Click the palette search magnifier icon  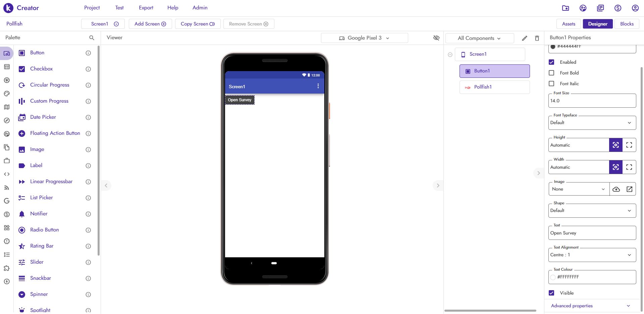click(92, 38)
